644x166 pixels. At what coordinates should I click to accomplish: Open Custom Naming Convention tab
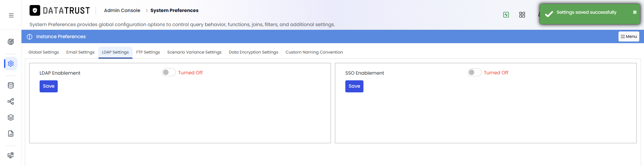pos(314,52)
